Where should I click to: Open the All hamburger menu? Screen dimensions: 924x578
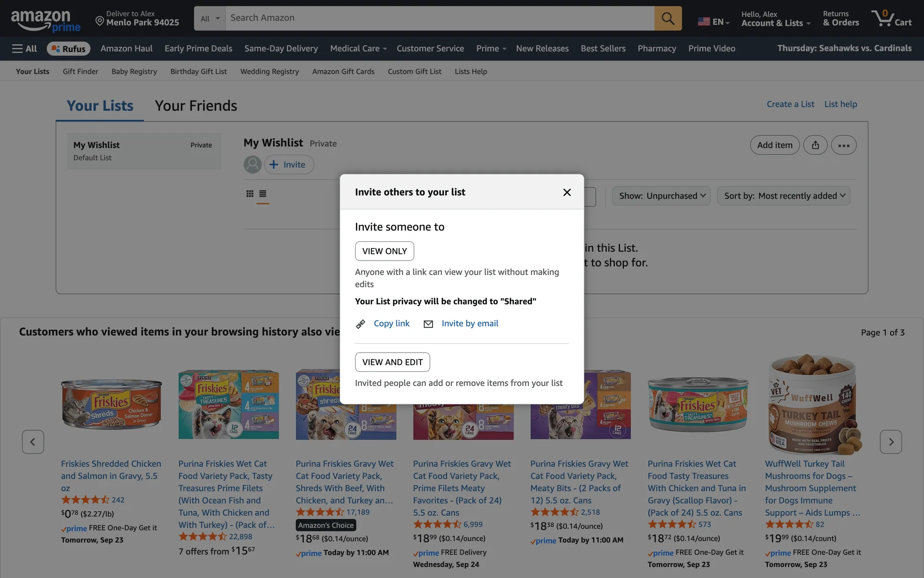[25, 49]
